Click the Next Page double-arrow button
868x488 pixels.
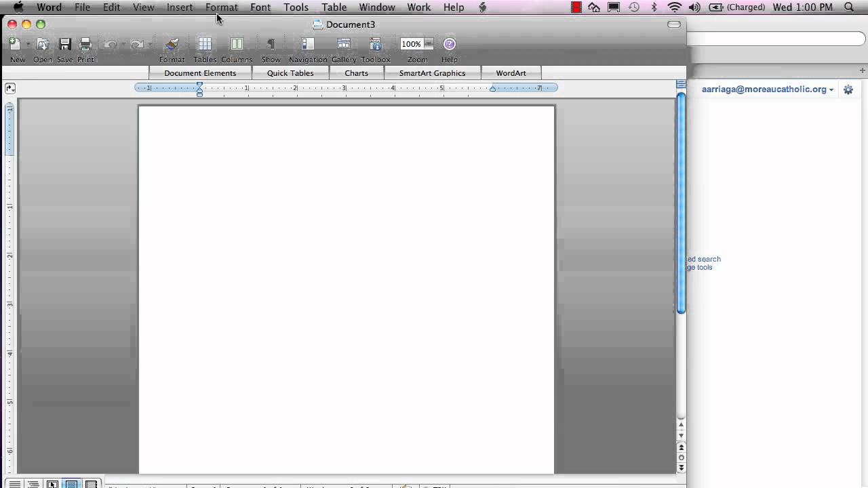point(681,468)
